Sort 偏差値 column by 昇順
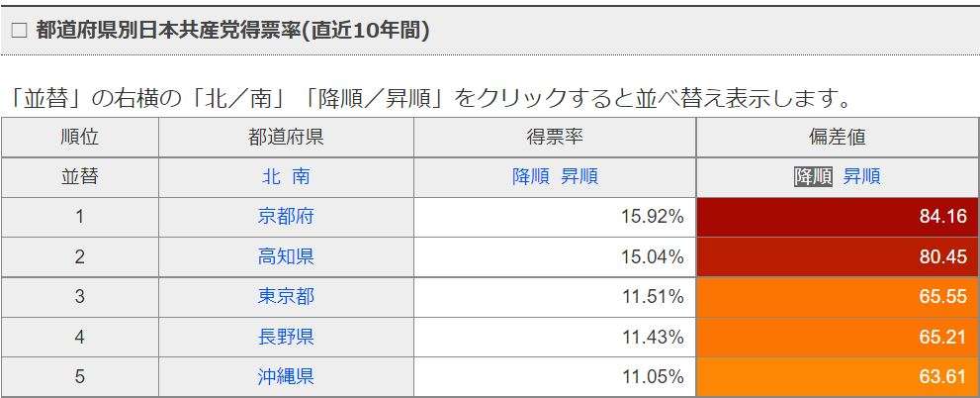Screen dimensions: 980x398 [862, 177]
